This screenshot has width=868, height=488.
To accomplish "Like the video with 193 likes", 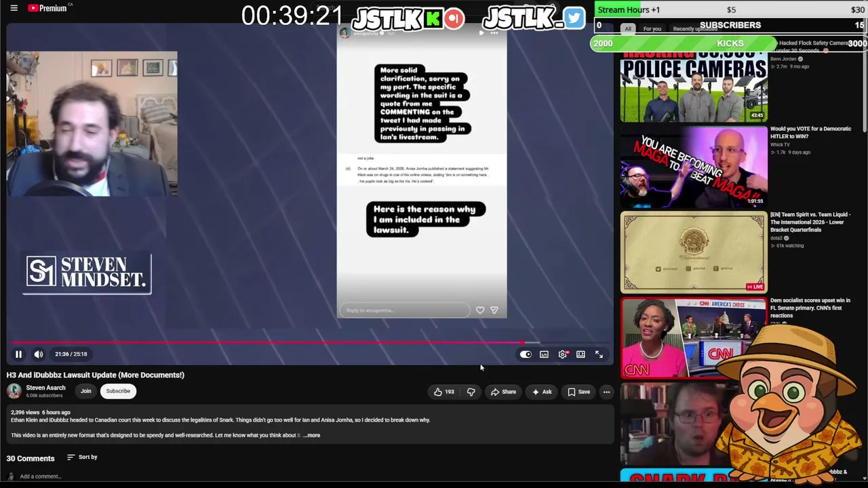I will (444, 392).
